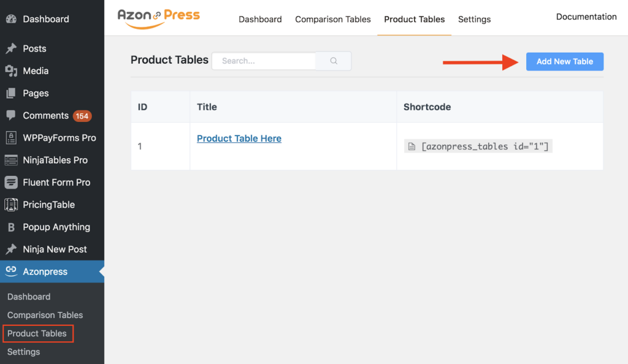628x364 pixels.
Task: Open Ninja New Post menu item
Action: pos(55,249)
